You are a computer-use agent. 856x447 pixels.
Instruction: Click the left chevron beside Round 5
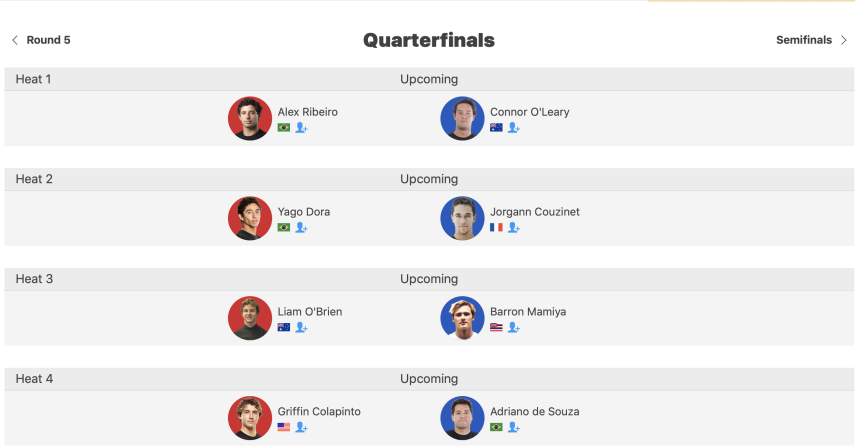(15, 40)
